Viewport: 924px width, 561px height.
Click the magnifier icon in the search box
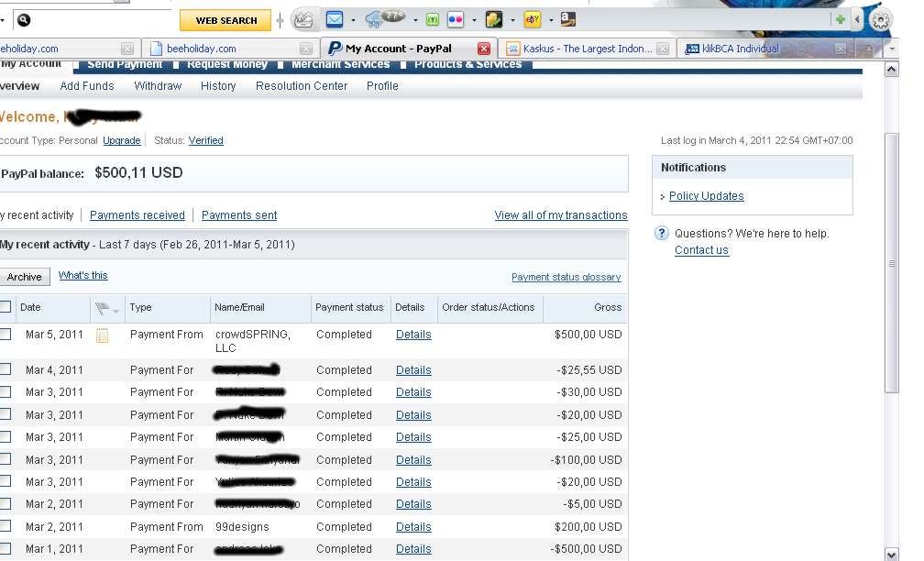pos(24,20)
